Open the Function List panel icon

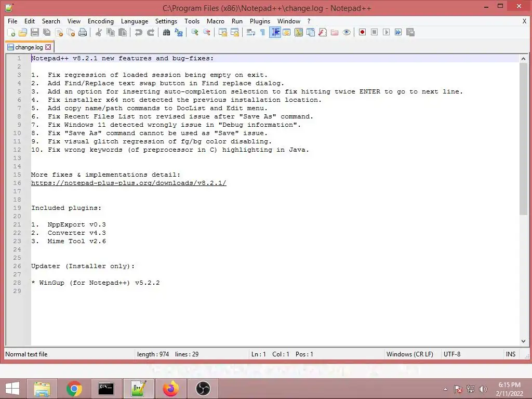tap(323, 33)
